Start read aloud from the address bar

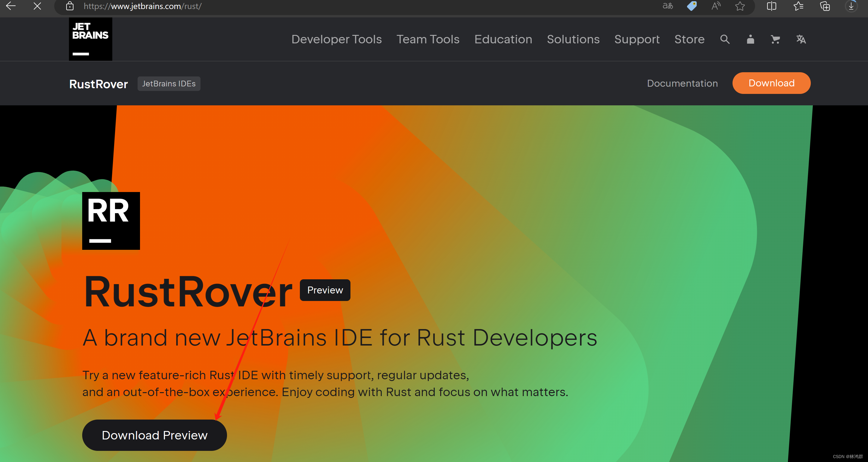716,6
